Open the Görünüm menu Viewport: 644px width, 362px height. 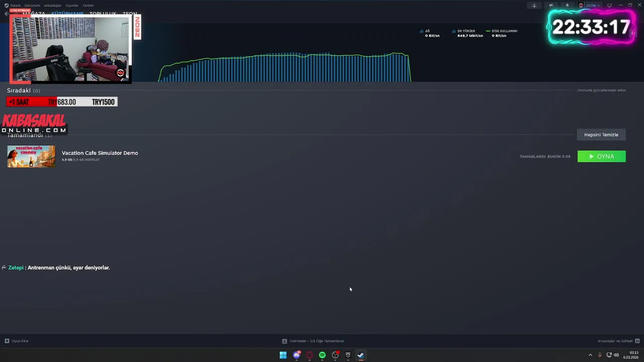[x=32, y=6]
